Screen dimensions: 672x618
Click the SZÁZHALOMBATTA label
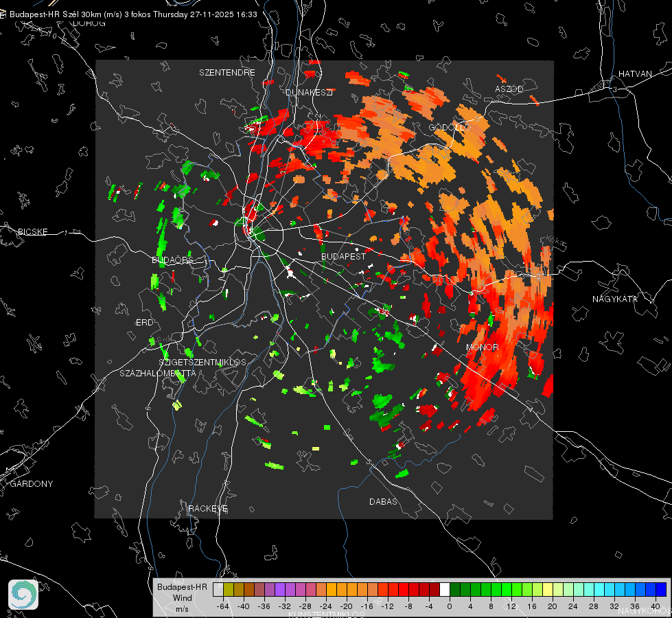158,373
